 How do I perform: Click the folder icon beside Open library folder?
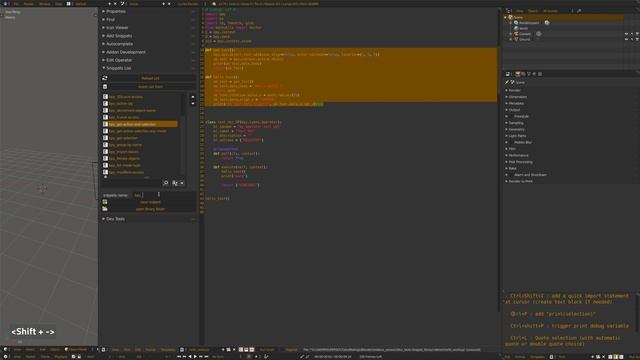point(105,209)
